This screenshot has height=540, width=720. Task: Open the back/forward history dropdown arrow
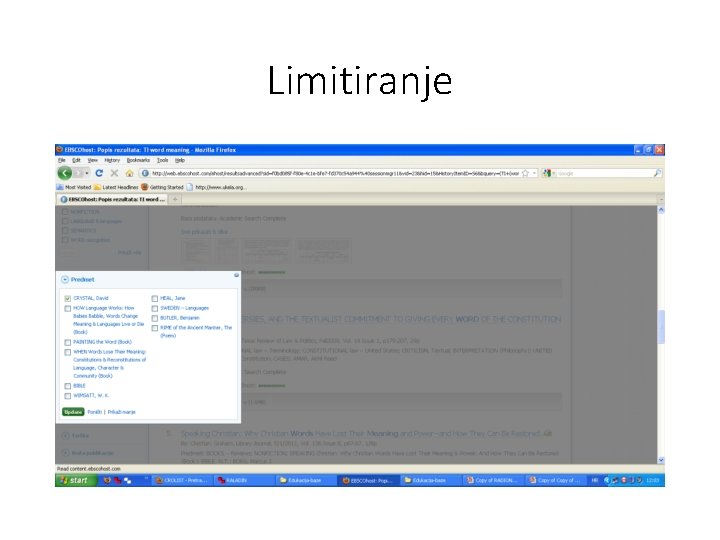[87, 173]
